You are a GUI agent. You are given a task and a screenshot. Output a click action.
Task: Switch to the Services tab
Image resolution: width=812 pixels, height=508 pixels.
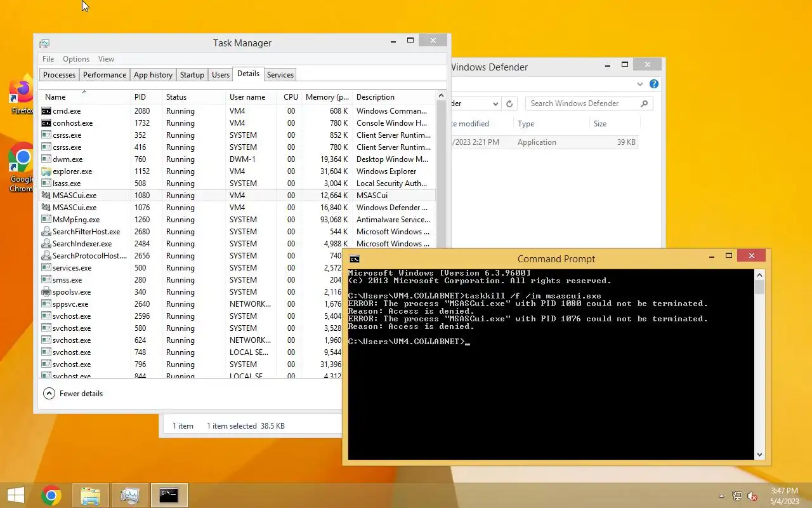coord(280,75)
